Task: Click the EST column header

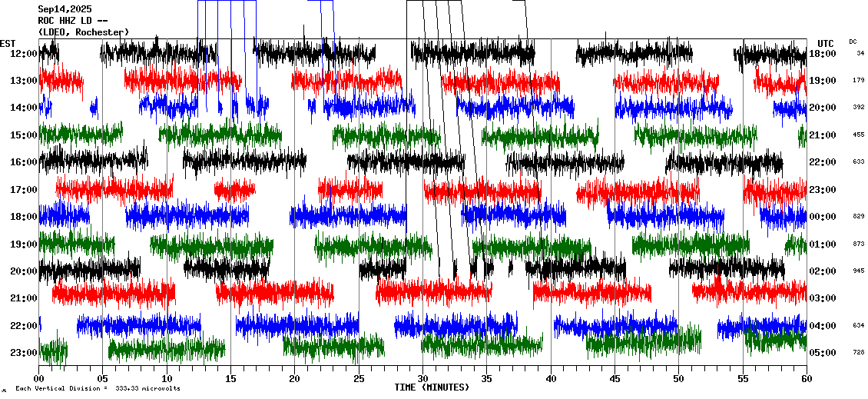Action: [x=8, y=43]
